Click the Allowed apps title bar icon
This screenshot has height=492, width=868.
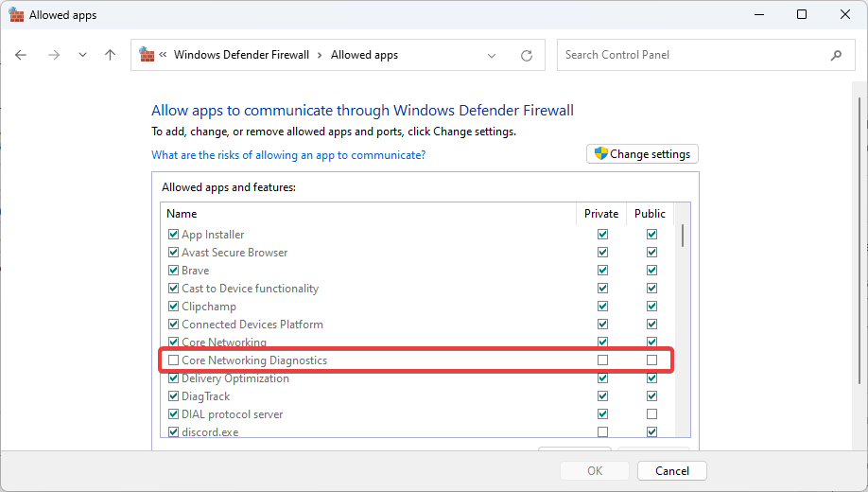pyautogui.click(x=16, y=15)
